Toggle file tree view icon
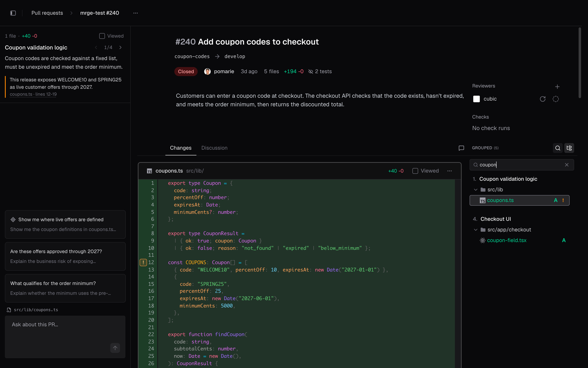The image size is (588, 368). coord(569,148)
